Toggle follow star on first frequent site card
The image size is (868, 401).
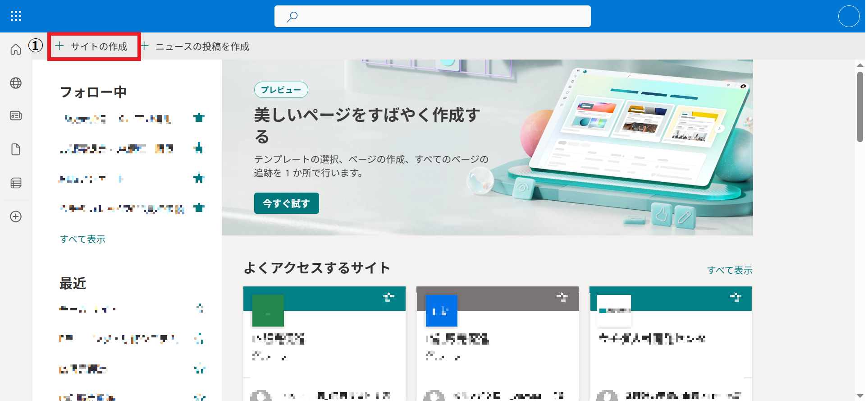(x=388, y=297)
